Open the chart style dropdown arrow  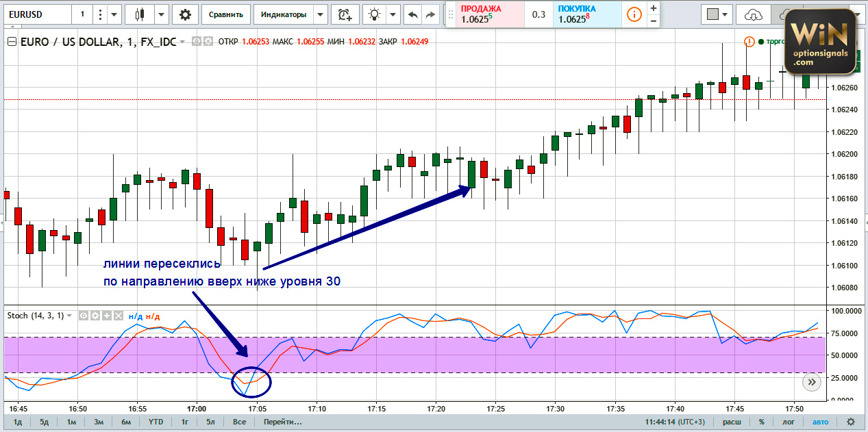[x=161, y=14]
